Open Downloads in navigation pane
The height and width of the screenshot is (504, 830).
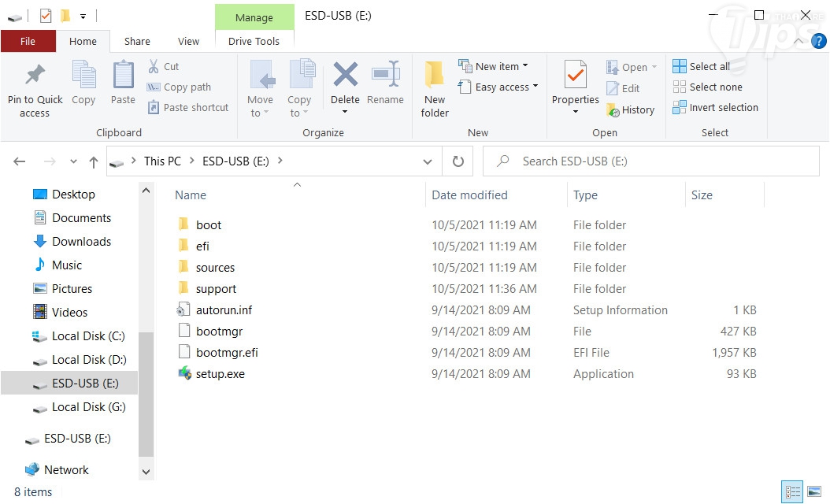81,242
